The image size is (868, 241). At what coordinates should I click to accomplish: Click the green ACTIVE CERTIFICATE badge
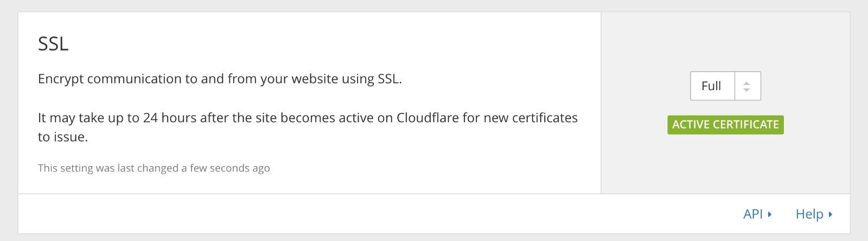click(x=725, y=125)
